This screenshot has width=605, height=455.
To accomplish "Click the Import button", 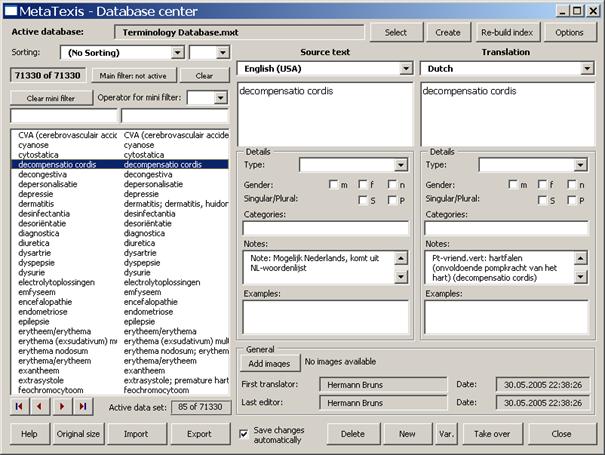I will (x=136, y=434).
